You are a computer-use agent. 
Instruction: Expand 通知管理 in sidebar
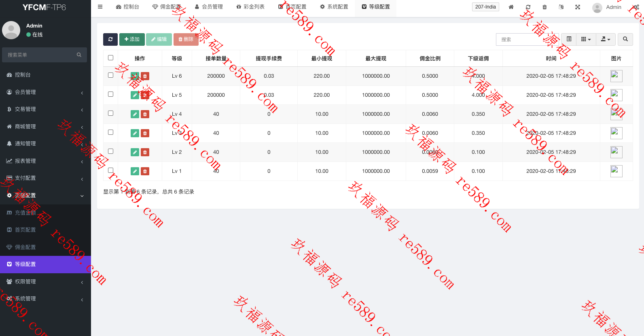[45, 144]
